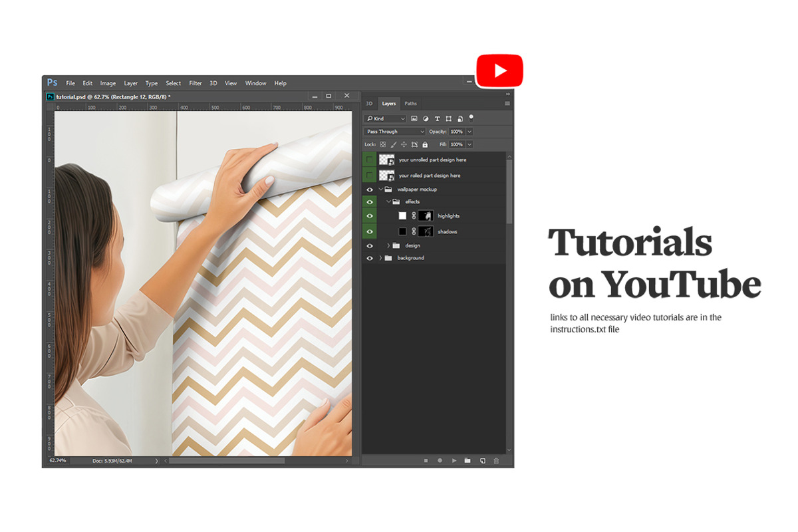The height and width of the screenshot is (532, 798).
Task: Click the effects group folder icon
Action: pyautogui.click(x=396, y=201)
